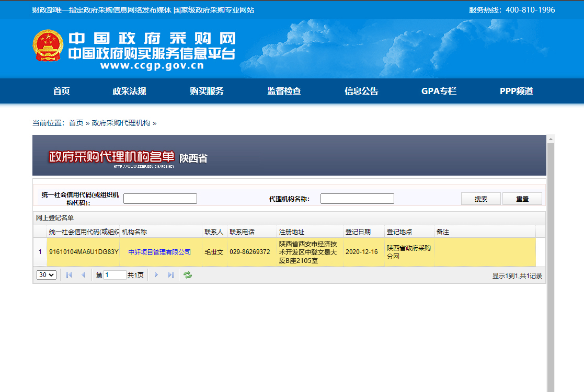The width and height of the screenshot is (584, 392).
Task: Go to 信息公告 section
Action: [361, 91]
